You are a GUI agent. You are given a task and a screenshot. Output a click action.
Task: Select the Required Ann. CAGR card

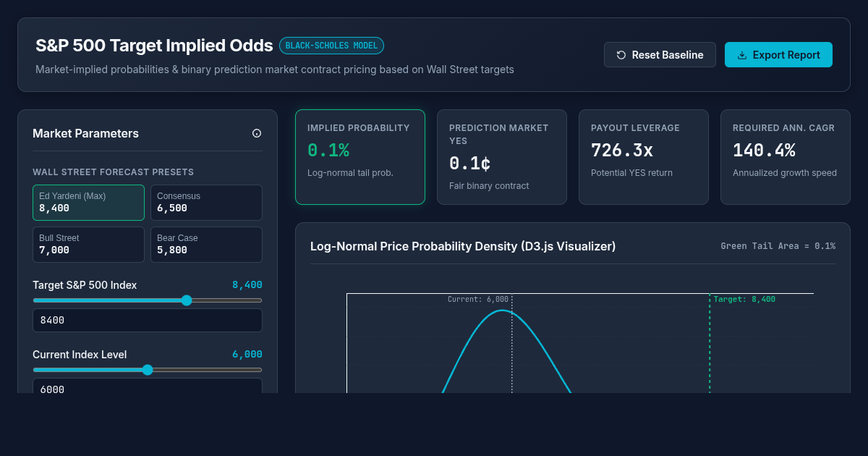tap(786, 157)
